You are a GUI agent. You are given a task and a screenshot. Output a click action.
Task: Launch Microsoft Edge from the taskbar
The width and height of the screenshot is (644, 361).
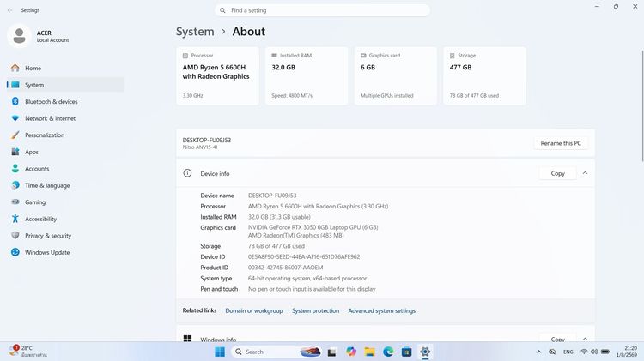(388, 352)
